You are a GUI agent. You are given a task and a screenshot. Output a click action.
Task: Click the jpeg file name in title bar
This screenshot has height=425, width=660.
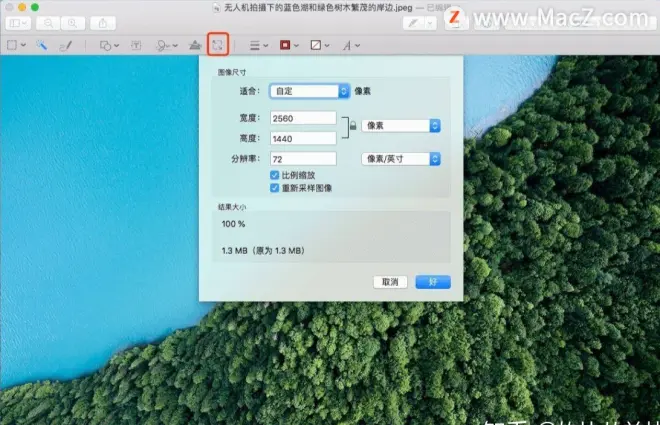(x=318, y=8)
